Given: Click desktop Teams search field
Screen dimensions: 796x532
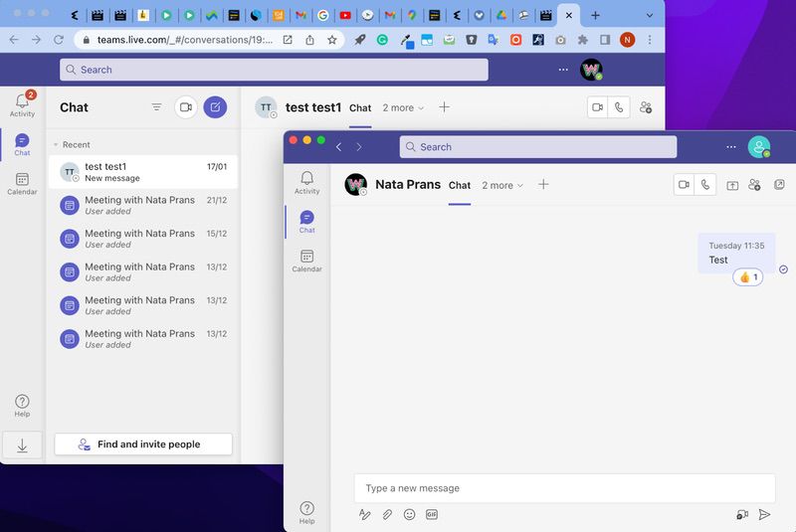Looking at the screenshot, I should pos(538,147).
